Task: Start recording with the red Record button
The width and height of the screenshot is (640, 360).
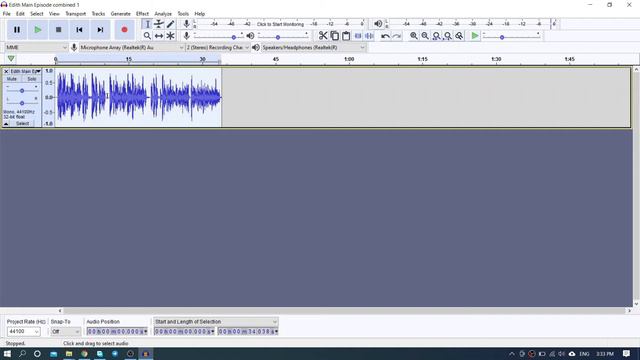Action: click(124, 30)
